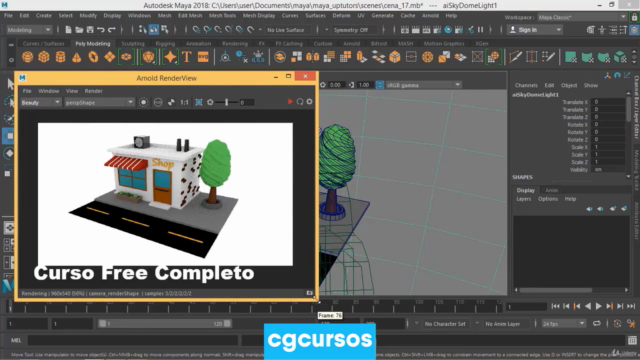The width and height of the screenshot is (640, 360).
Task: Open animation preferences running-man icon
Action: click(x=631, y=324)
